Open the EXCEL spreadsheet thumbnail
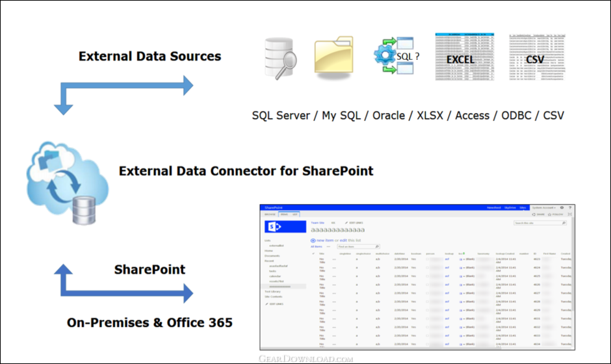Viewport: 611px width, 364px height. coord(465,57)
